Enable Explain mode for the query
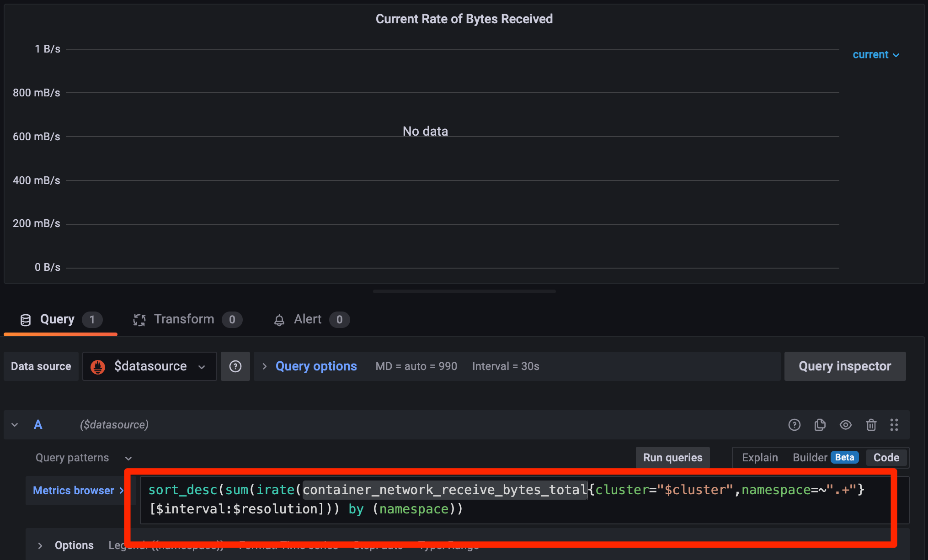Image resolution: width=928 pixels, height=560 pixels. pos(759,457)
